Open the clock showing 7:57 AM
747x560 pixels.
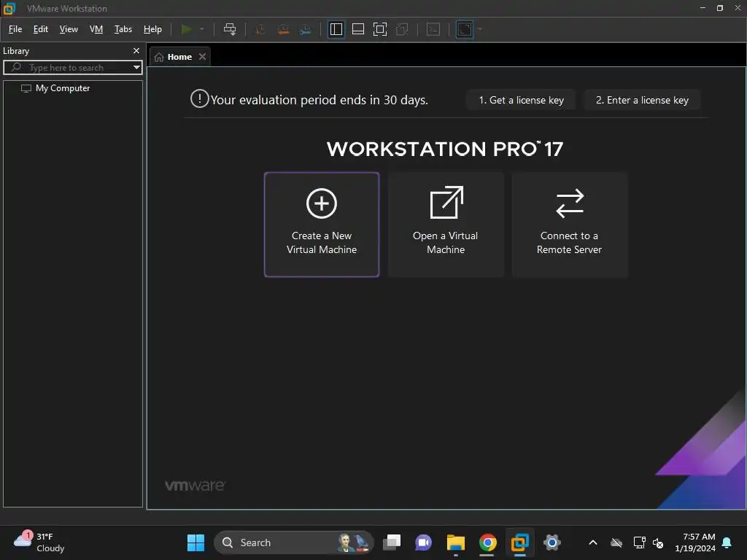(x=695, y=542)
